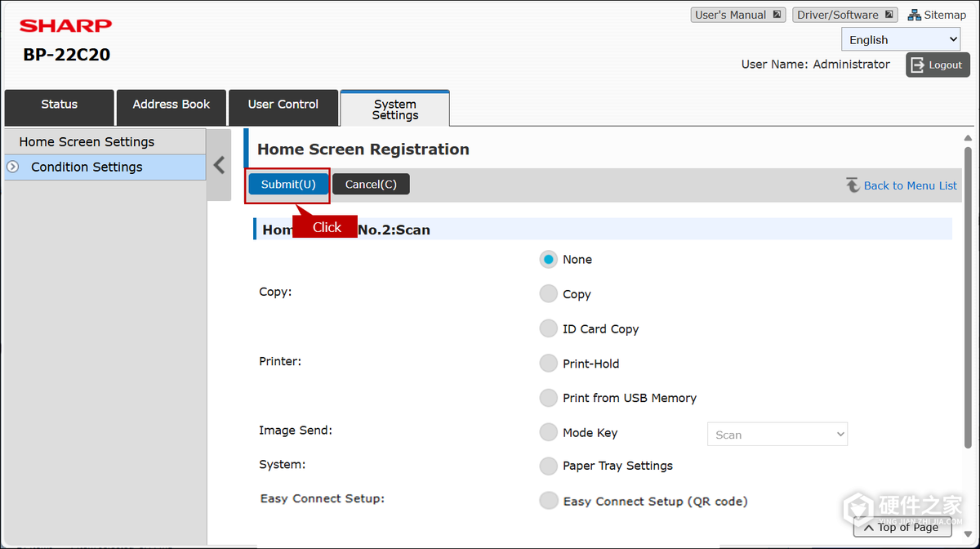Image resolution: width=980 pixels, height=549 pixels.
Task: Open Home Screen Settings in the sidebar
Action: click(105, 141)
